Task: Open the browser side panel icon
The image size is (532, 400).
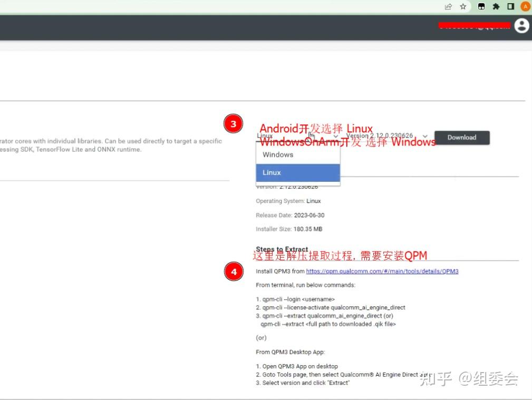Action: click(x=509, y=6)
